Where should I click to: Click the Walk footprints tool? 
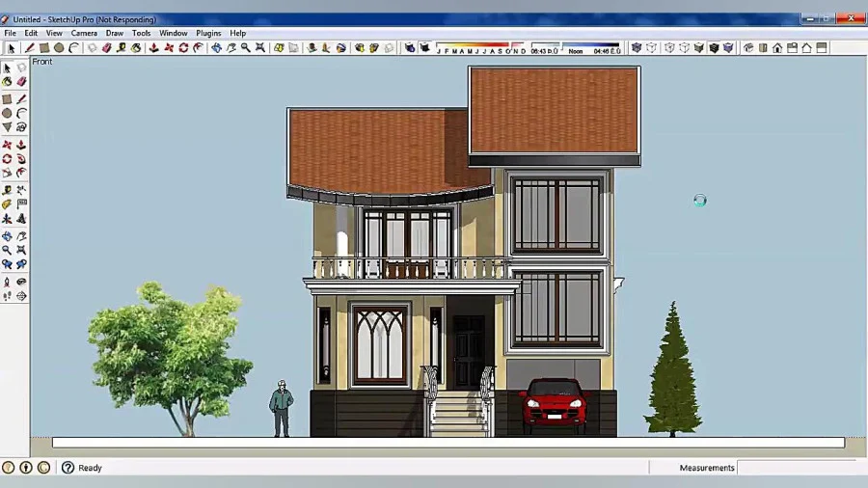7,296
